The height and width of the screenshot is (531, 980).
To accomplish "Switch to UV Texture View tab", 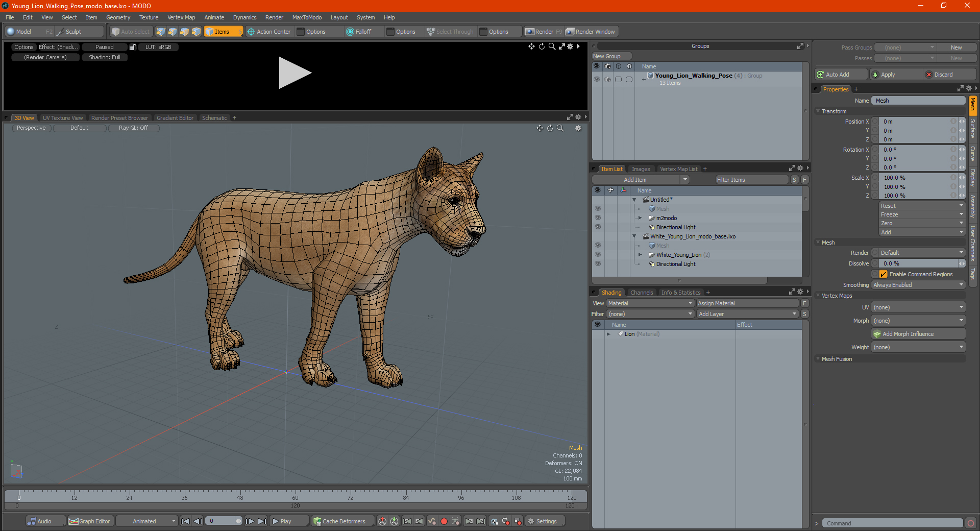I will pyautogui.click(x=63, y=118).
